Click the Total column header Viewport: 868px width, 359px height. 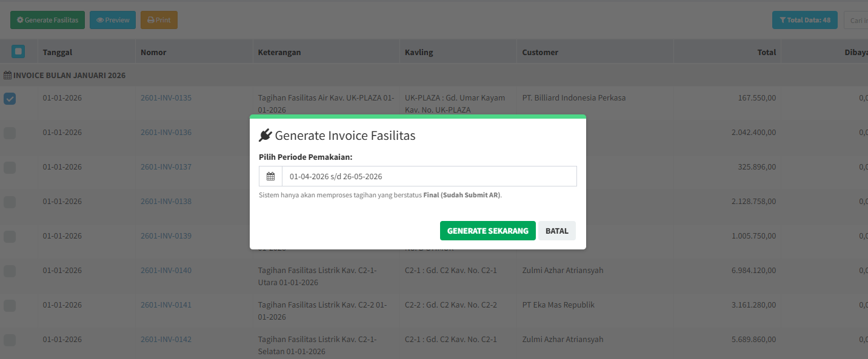[766, 52]
